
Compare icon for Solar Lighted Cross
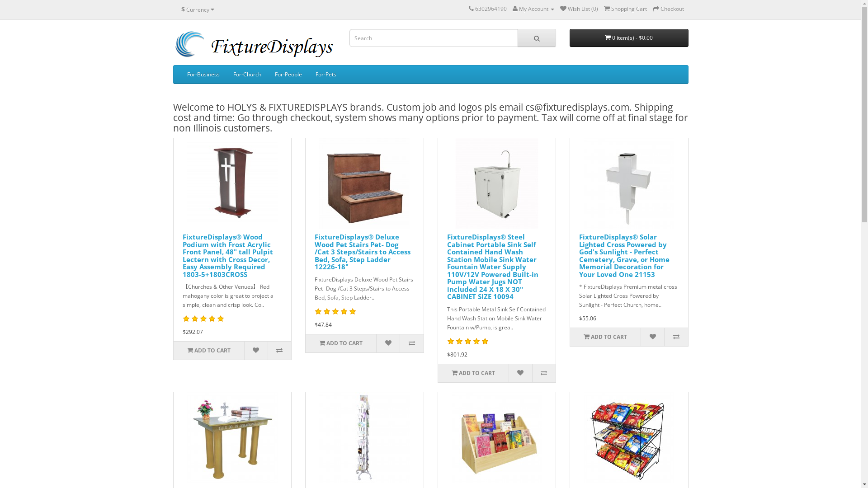pos(676,337)
